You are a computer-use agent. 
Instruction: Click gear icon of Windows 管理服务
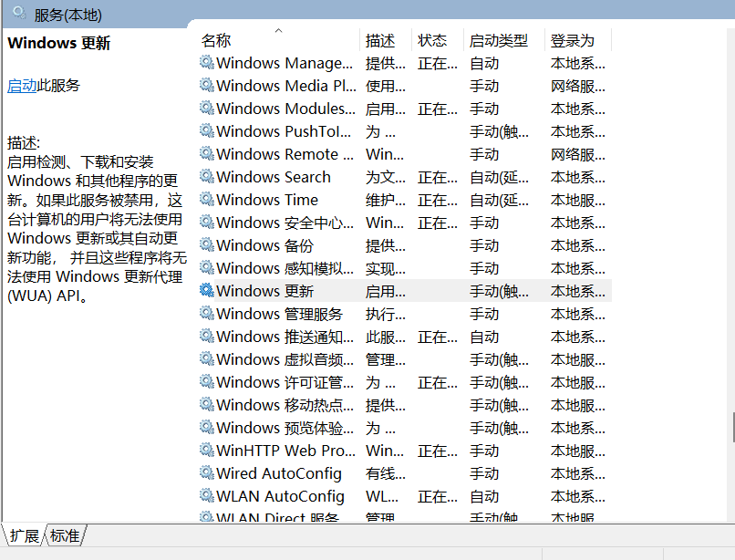(207, 313)
